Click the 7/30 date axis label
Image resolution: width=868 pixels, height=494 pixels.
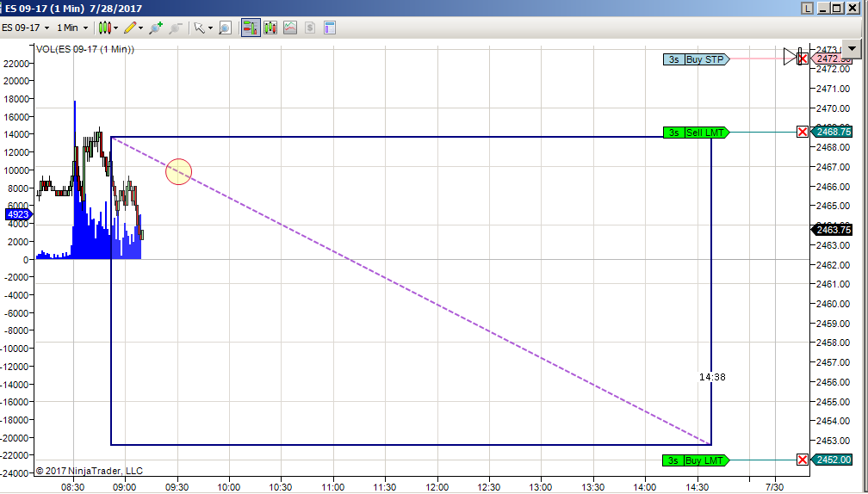774,487
